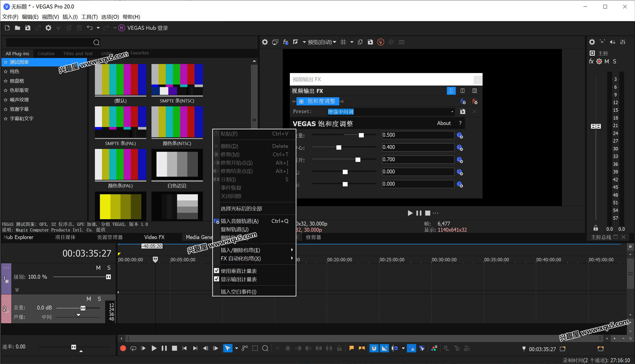This screenshot has height=364, width=635.
Task: Toggle 饱和度调整 effect enable checkbox
Action: click(x=301, y=101)
